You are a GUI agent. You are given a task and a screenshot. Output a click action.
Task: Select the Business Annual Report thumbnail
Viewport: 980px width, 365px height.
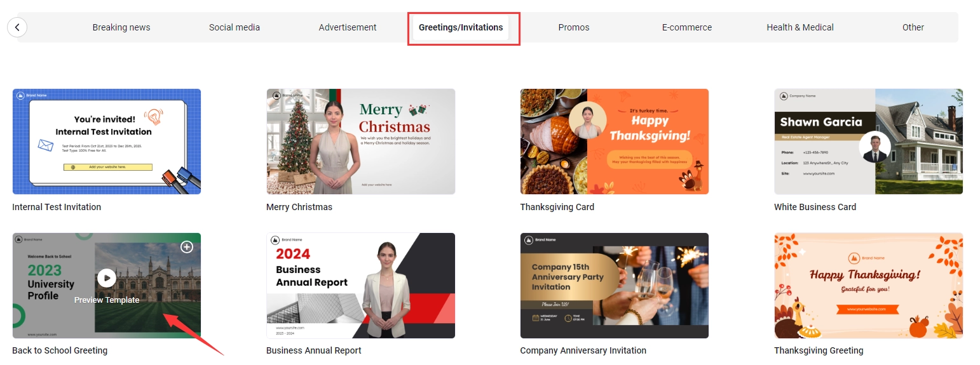(360, 286)
